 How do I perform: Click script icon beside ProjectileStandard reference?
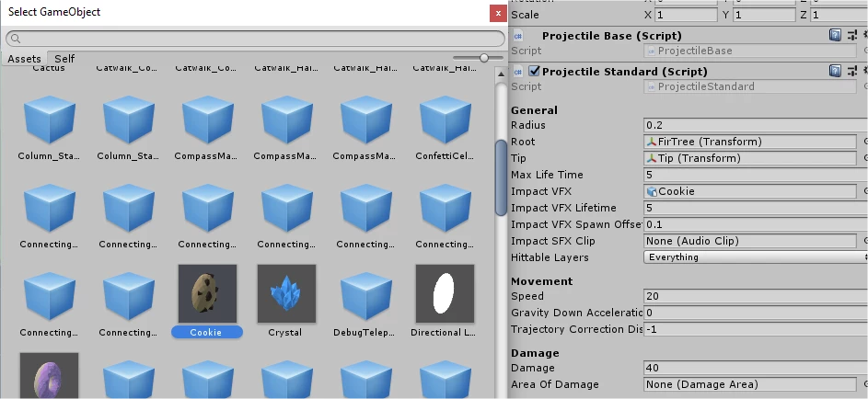tap(652, 86)
